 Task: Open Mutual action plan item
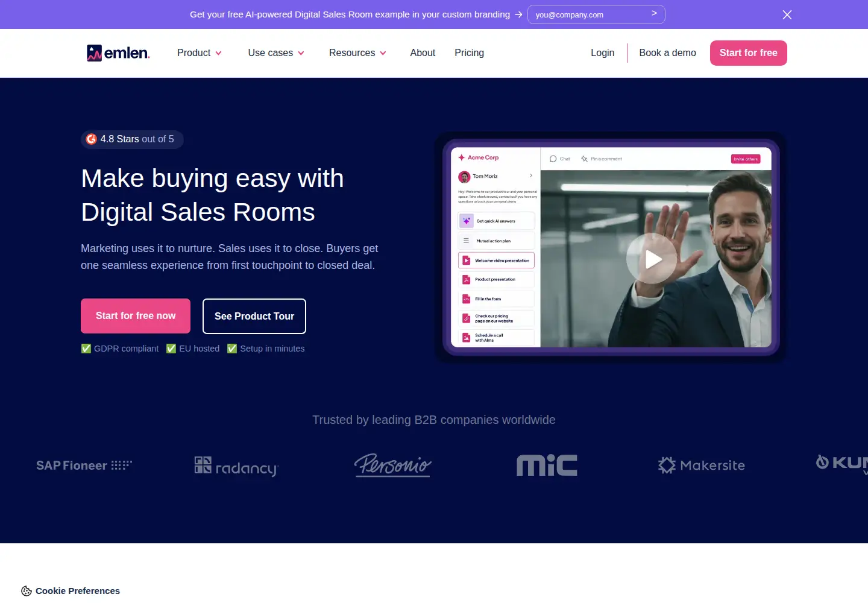[496, 241]
